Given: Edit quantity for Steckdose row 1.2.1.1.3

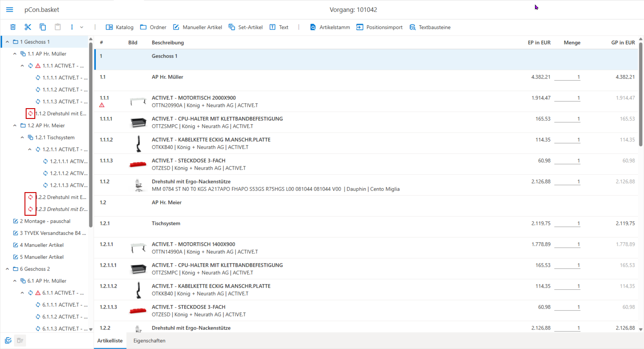Looking at the screenshot, I should pos(567,307).
